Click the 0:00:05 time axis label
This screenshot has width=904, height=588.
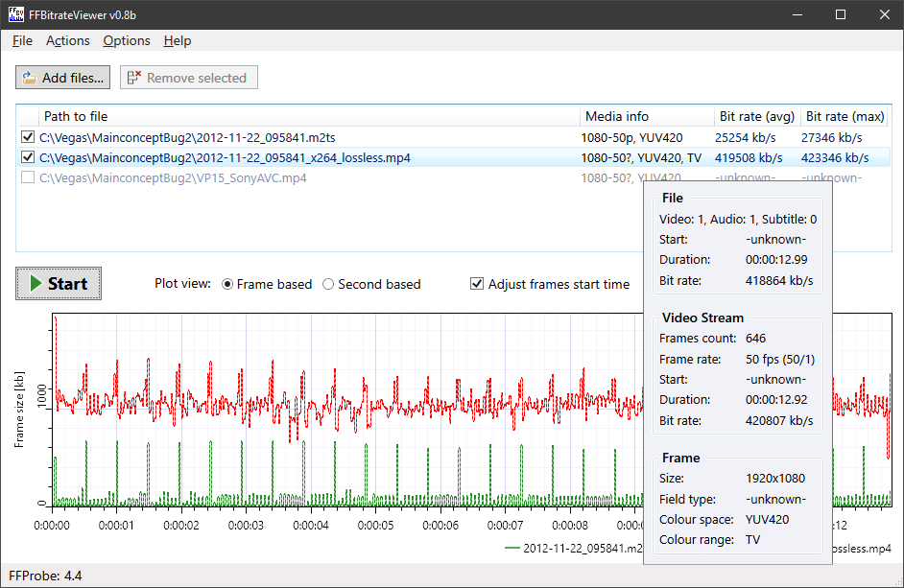376,525
